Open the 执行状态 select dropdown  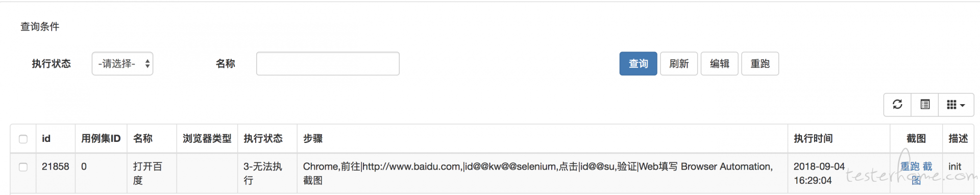click(122, 64)
